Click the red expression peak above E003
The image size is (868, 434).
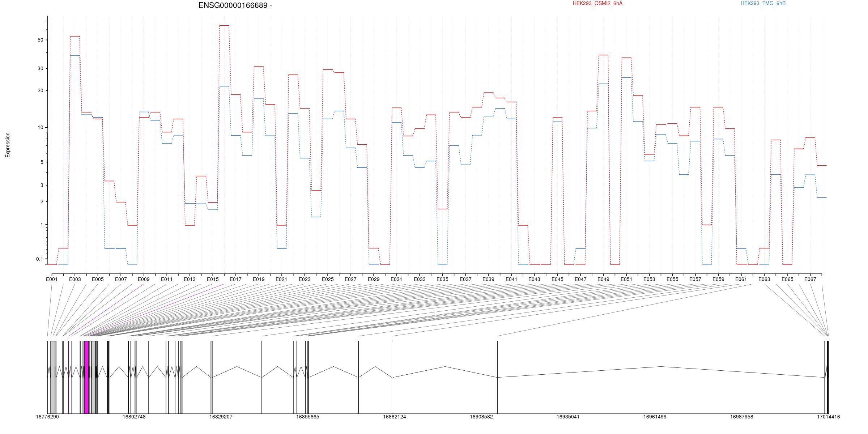click(75, 36)
